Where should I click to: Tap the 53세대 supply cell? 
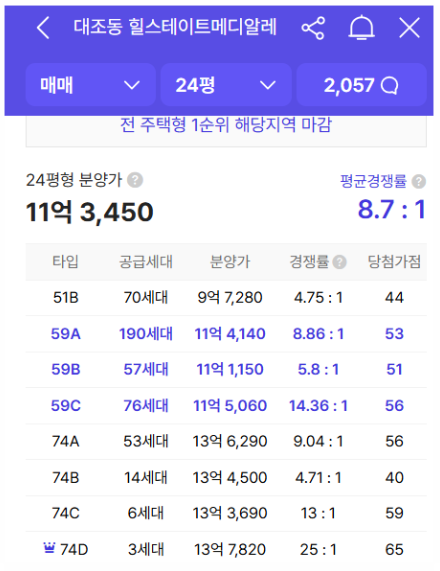click(x=146, y=441)
